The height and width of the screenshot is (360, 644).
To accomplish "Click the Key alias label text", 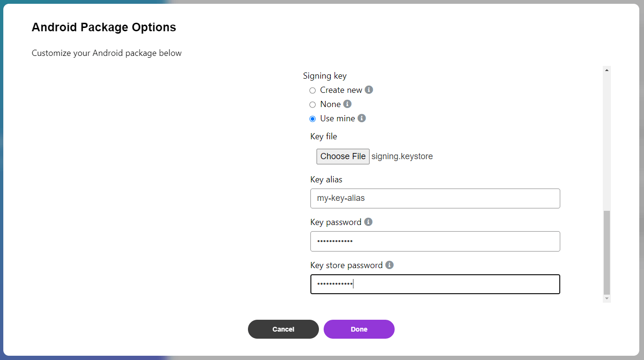I will 326,180.
